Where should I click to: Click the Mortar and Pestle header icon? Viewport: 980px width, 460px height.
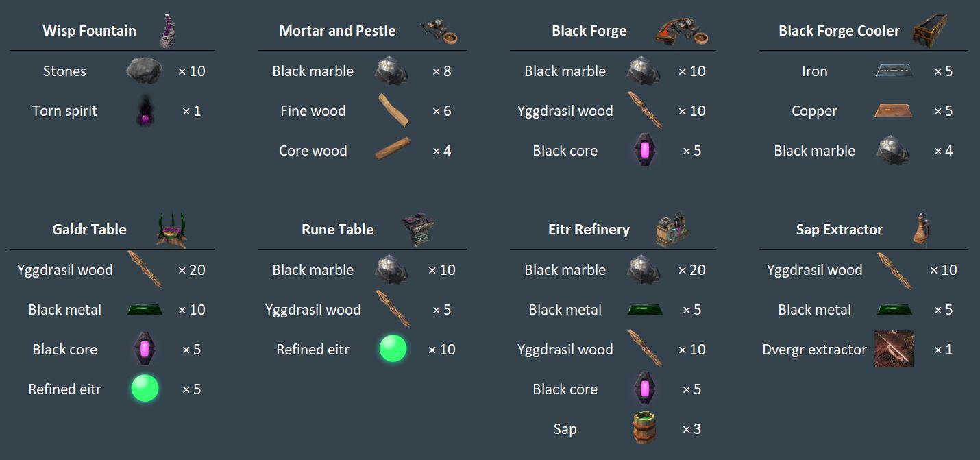439,32
